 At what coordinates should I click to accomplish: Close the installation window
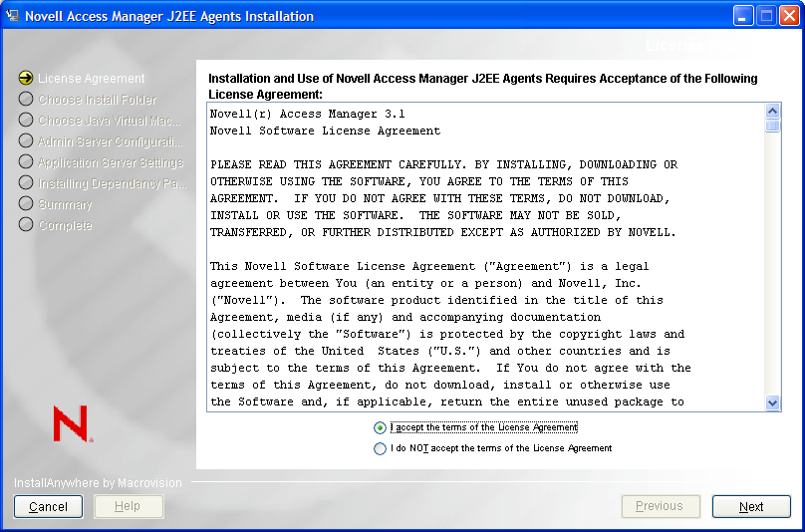click(789, 16)
